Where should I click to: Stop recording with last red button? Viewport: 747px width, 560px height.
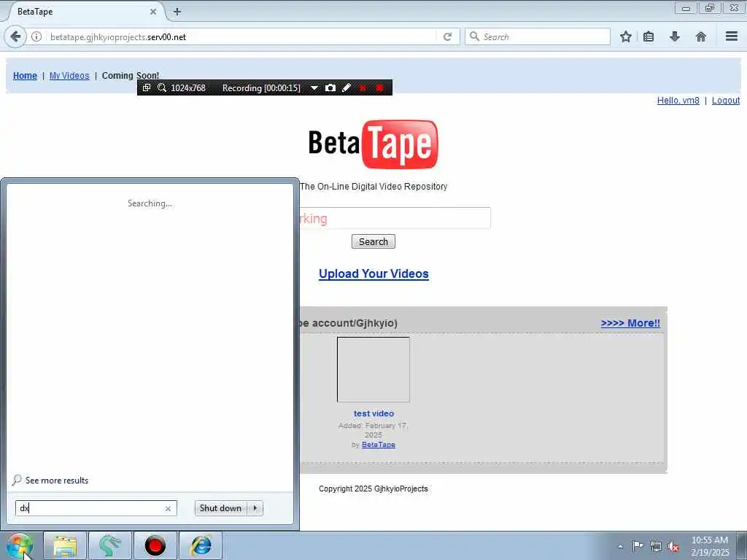click(x=379, y=87)
